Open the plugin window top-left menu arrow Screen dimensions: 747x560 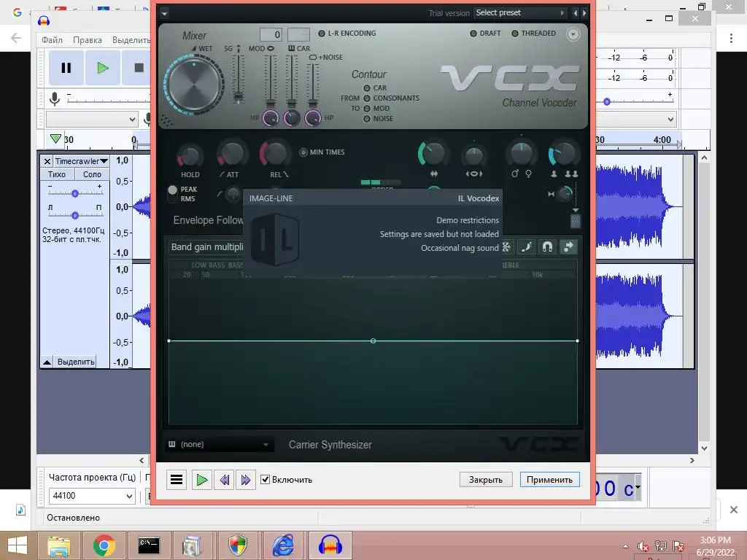point(164,13)
